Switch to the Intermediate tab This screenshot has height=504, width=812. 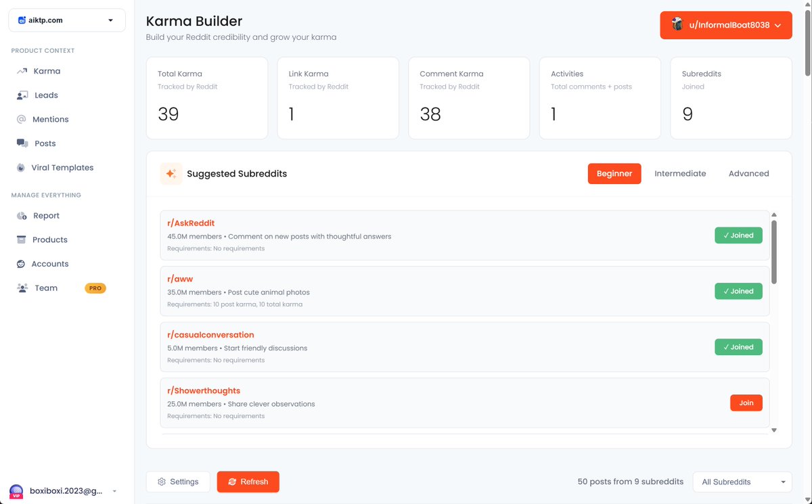point(680,174)
